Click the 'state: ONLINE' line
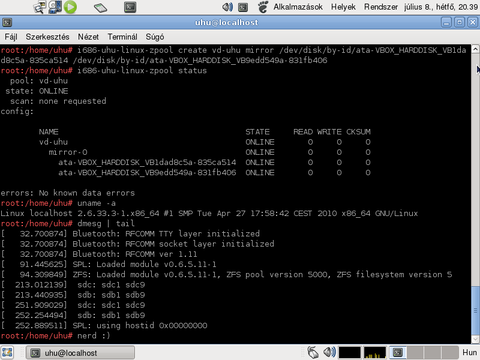This screenshot has height=360, width=480. [37, 91]
